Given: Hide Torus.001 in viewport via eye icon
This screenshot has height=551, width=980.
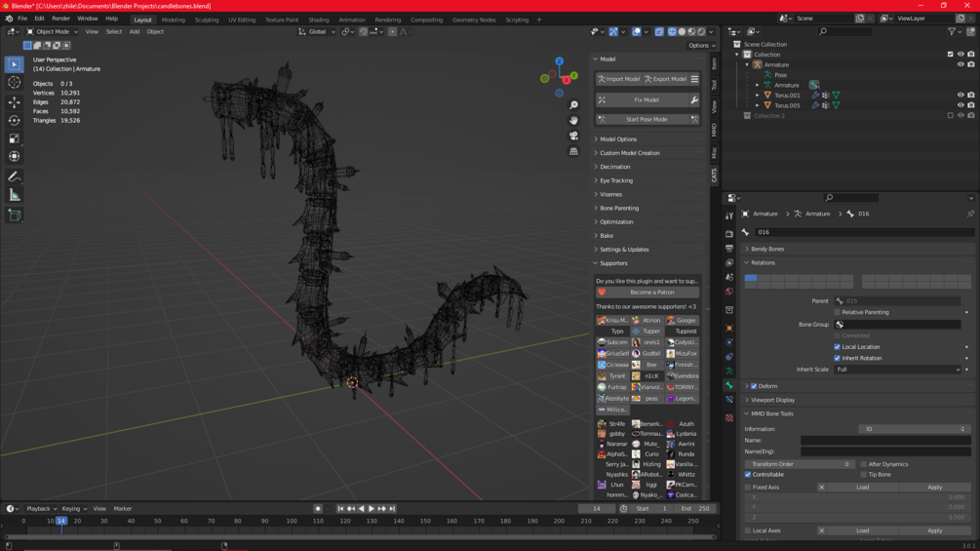Looking at the screenshot, I should pyautogui.click(x=960, y=95).
